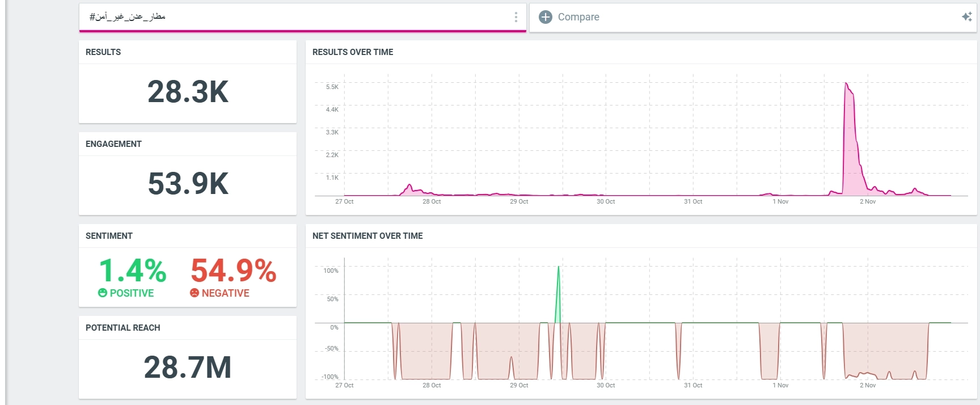Click the Sentiment card heading
This screenshot has height=405, width=980.
click(109, 236)
